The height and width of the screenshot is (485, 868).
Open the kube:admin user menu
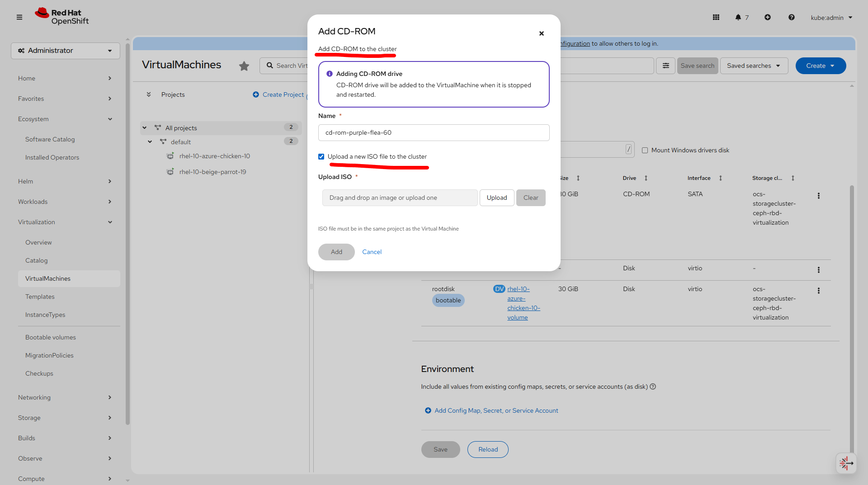pos(831,18)
